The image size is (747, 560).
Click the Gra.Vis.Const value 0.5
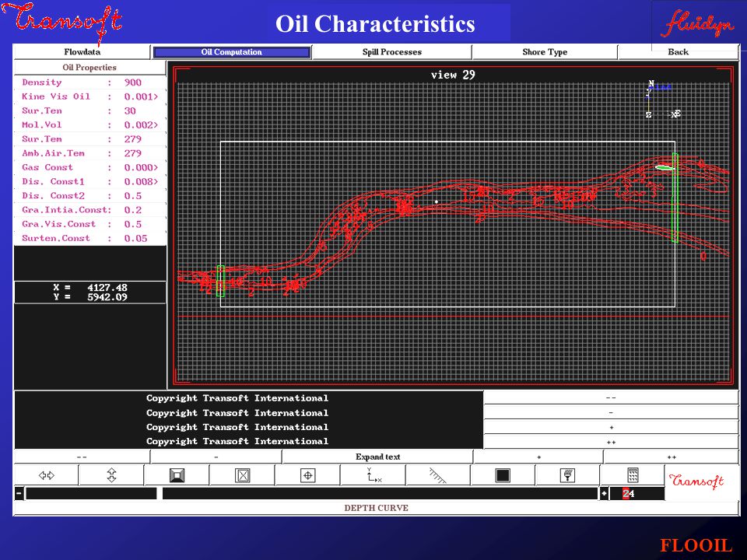point(133,224)
